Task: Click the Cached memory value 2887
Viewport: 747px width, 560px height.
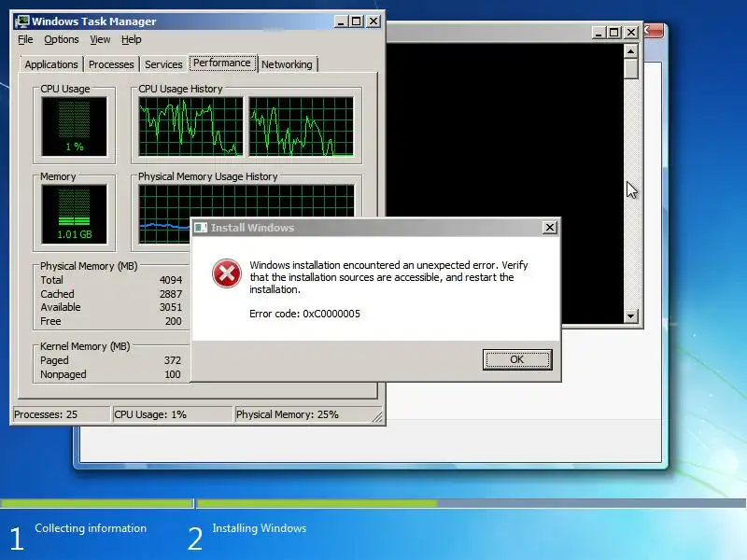Action: pyautogui.click(x=171, y=294)
